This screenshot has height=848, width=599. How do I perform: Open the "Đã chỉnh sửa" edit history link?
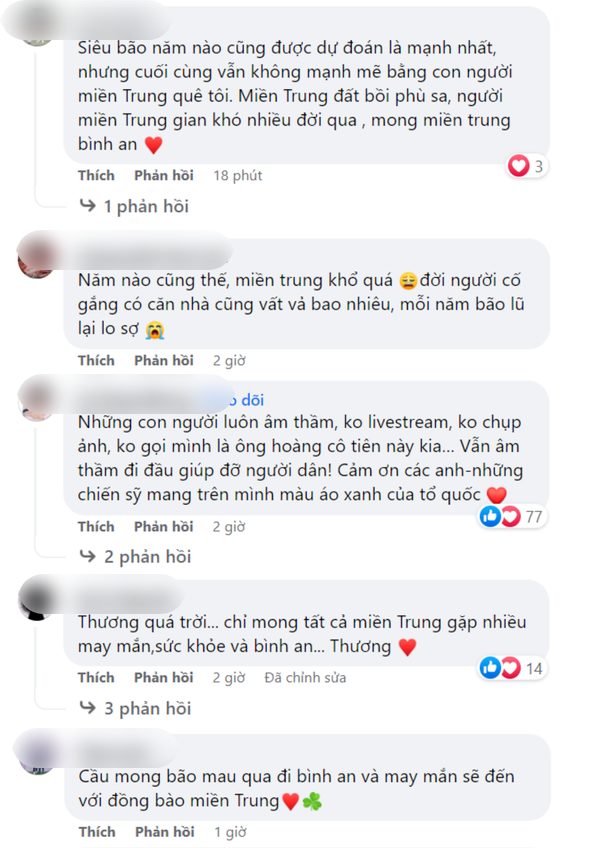(x=305, y=678)
